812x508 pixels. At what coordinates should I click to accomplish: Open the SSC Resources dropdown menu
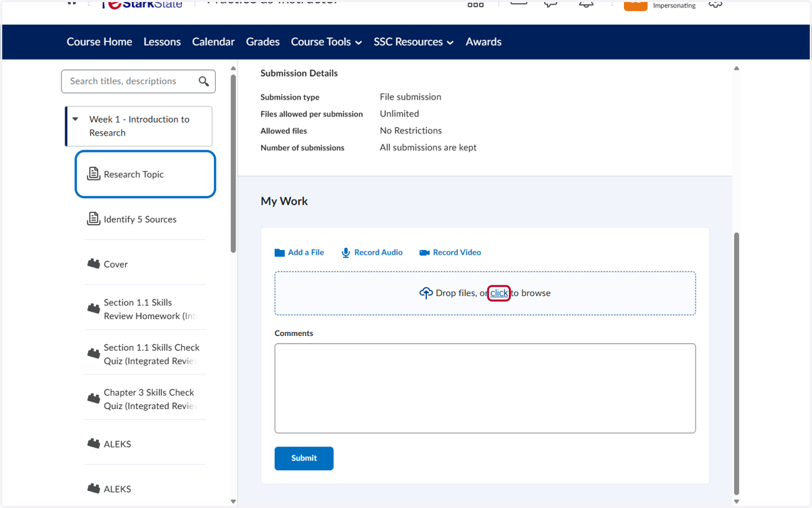(x=413, y=42)
